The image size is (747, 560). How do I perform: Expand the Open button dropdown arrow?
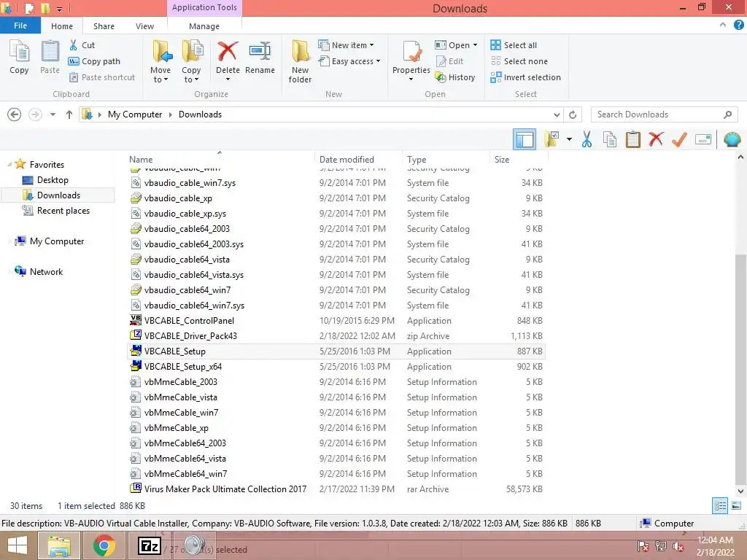pos(475,45)
